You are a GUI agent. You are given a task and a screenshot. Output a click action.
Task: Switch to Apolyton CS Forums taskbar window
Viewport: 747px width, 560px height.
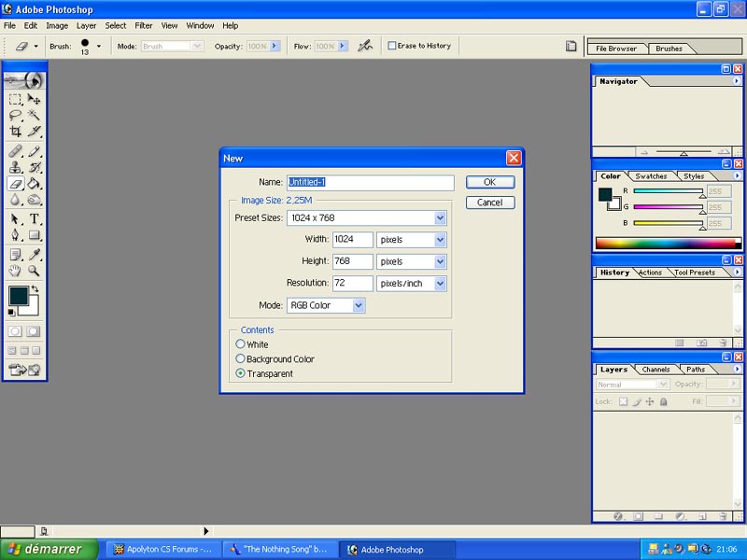(x=162, y=550)
